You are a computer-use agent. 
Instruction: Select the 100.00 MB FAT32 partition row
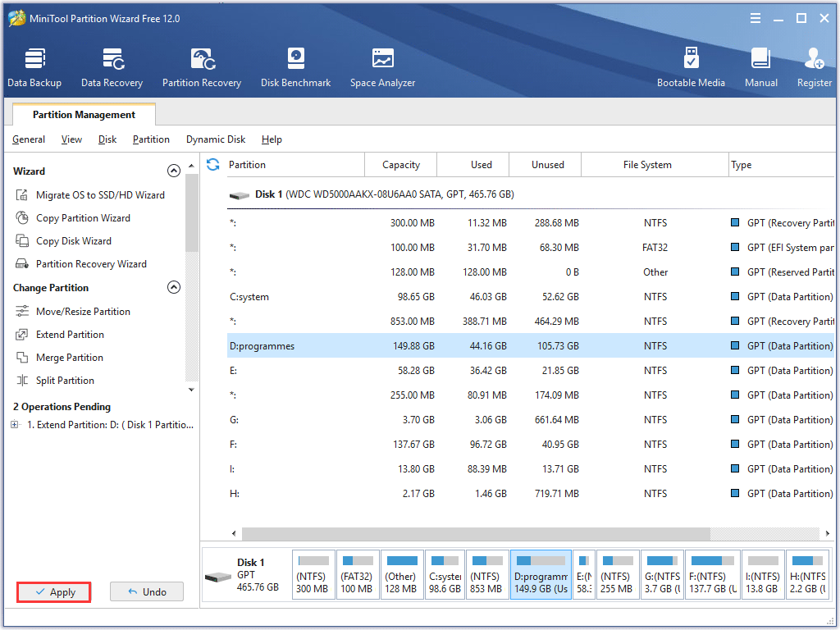[531, 248]
